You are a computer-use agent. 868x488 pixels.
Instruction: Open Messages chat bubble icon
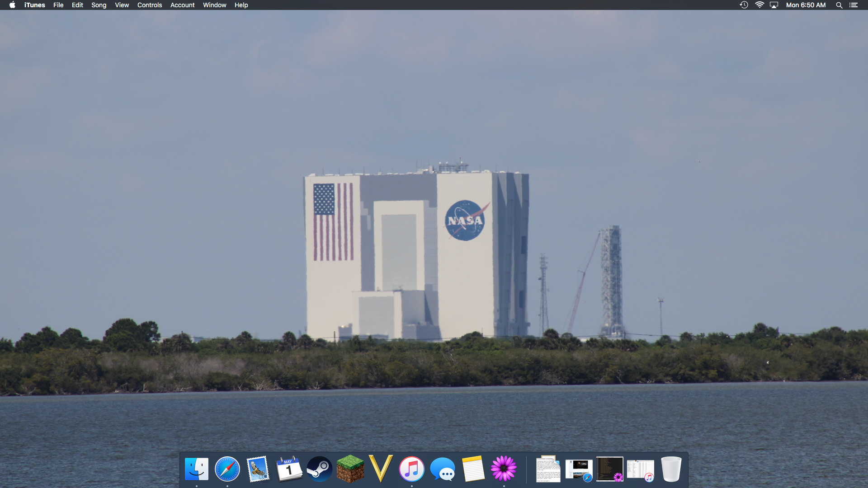[443, 469]
